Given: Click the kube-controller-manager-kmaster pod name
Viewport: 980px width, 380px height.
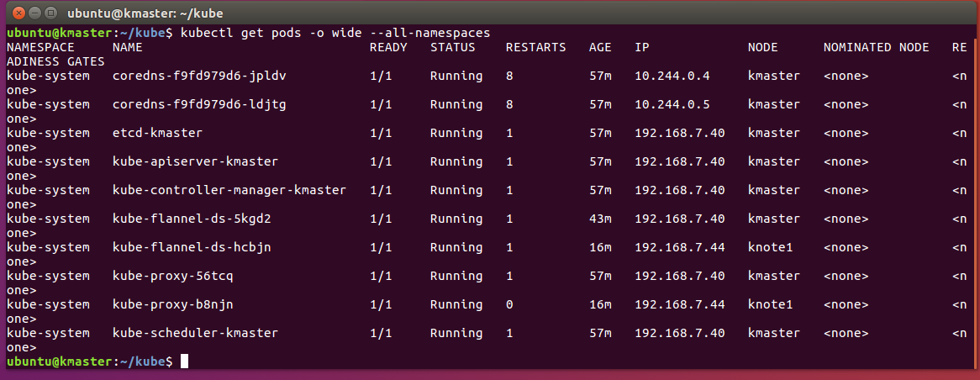Looking at the screenshot, I should pyautogui.click(x=229, y=190).
